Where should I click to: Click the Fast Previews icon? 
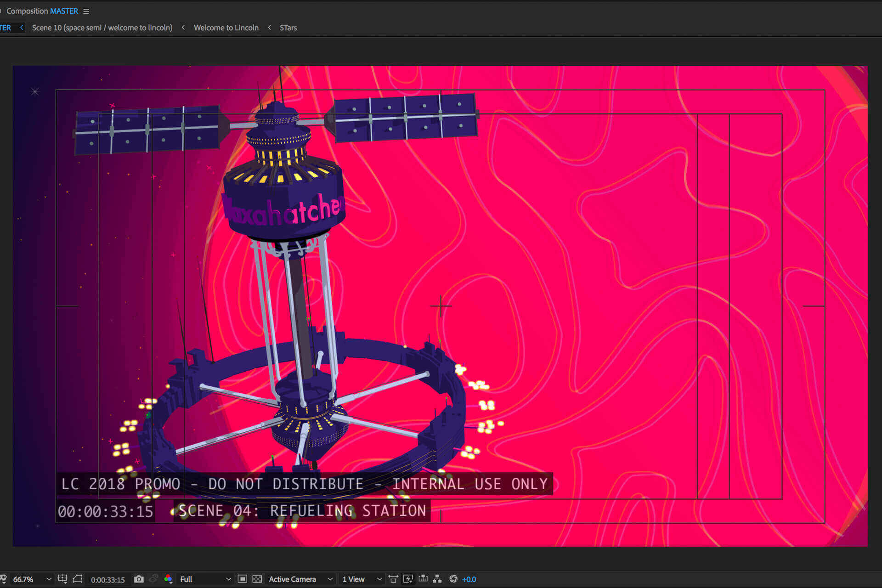pyautogui.click(x=408, y=579)
